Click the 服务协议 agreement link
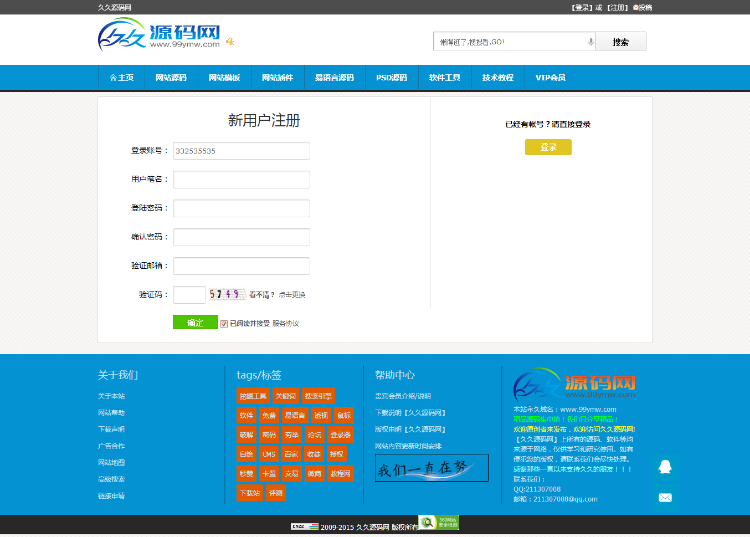750x537 pixels. tap(286, 323)
